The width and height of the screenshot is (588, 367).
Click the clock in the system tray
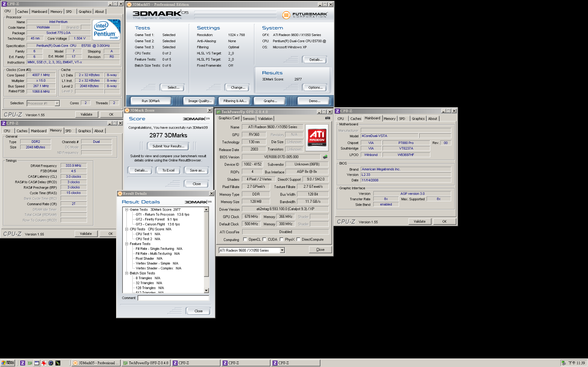(577, 363)
